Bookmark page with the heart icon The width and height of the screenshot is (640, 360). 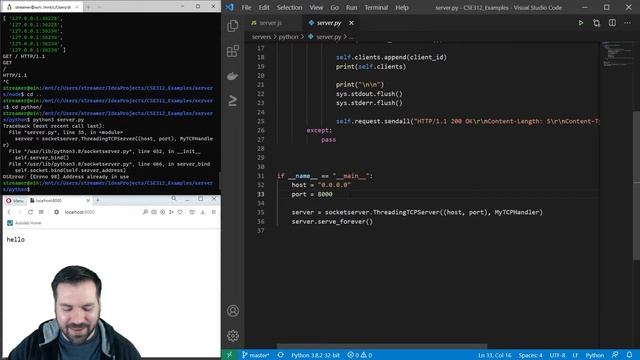[180, 212]
